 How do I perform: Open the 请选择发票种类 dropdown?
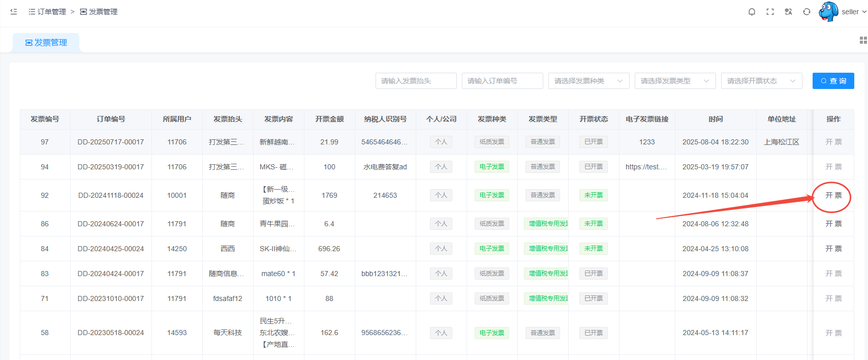click(x=588, y=81)
